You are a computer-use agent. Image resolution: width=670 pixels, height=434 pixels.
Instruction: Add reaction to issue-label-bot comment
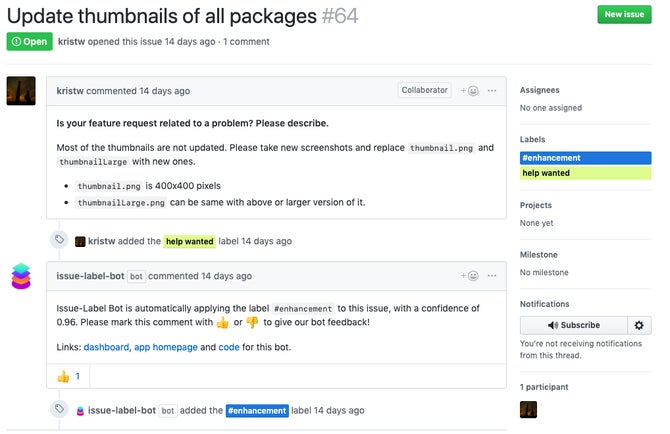click(x=469, y=276)
